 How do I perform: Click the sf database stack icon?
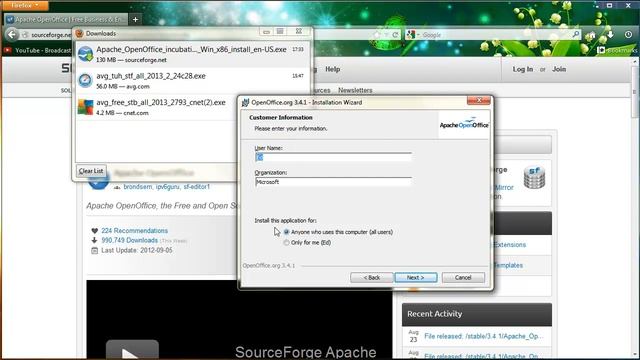pos(534,178)
